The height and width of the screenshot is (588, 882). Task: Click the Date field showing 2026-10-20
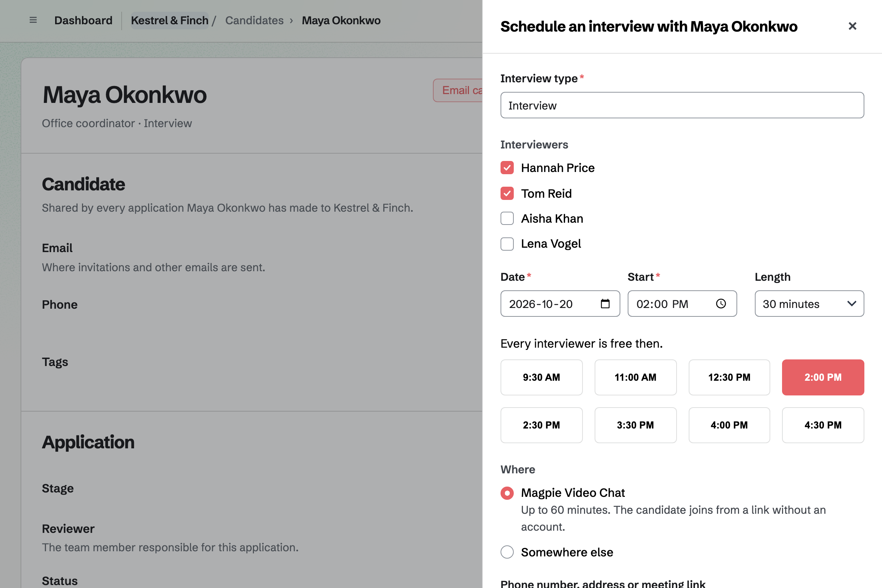point(560,304)
